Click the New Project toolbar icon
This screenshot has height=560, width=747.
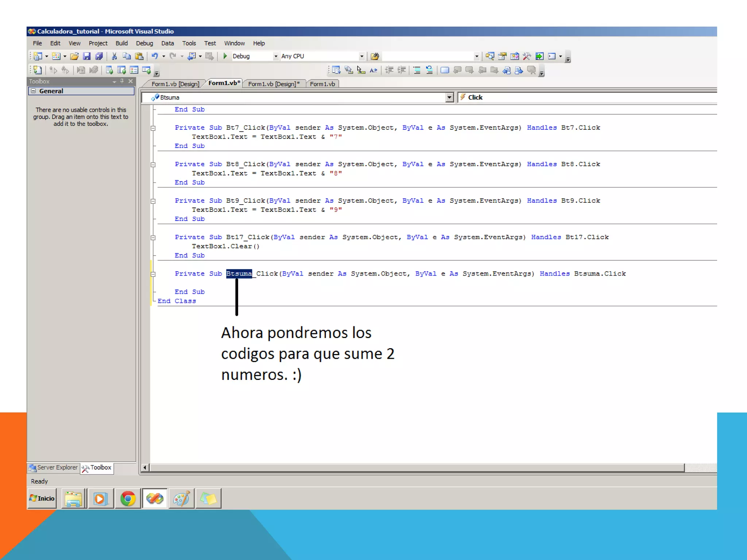[x=37, y=56]
